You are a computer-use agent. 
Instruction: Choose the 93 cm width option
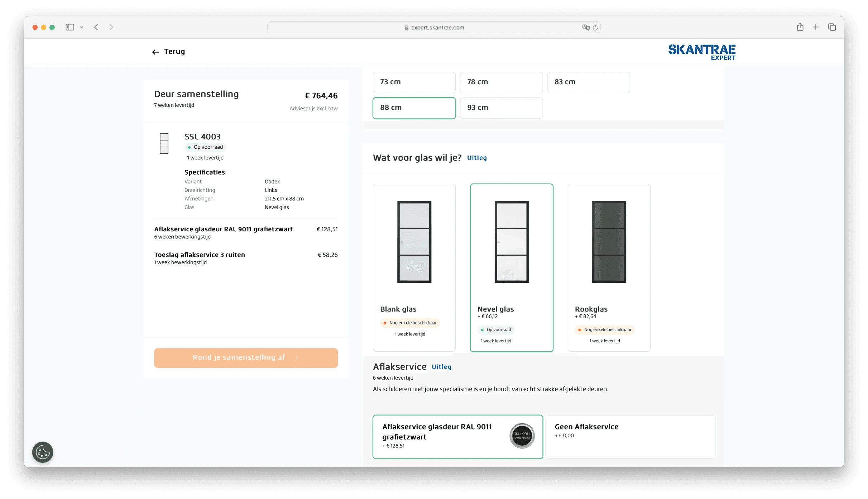pyautogui.click(x=501, y=108)
